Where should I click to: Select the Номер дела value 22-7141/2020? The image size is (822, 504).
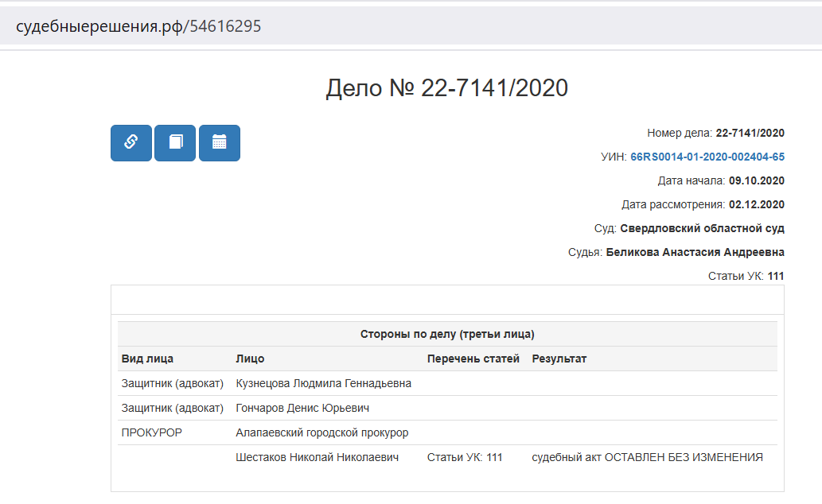750,134
